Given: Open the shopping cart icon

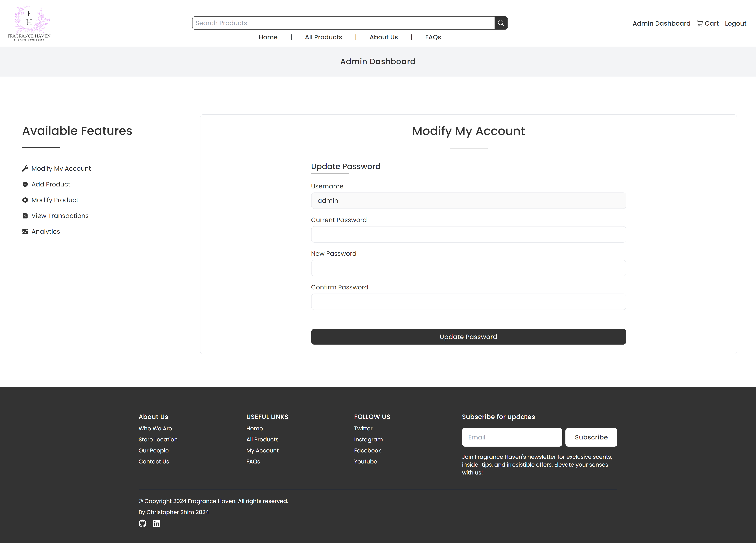Looking at the screenshot, I should (700, 23).
